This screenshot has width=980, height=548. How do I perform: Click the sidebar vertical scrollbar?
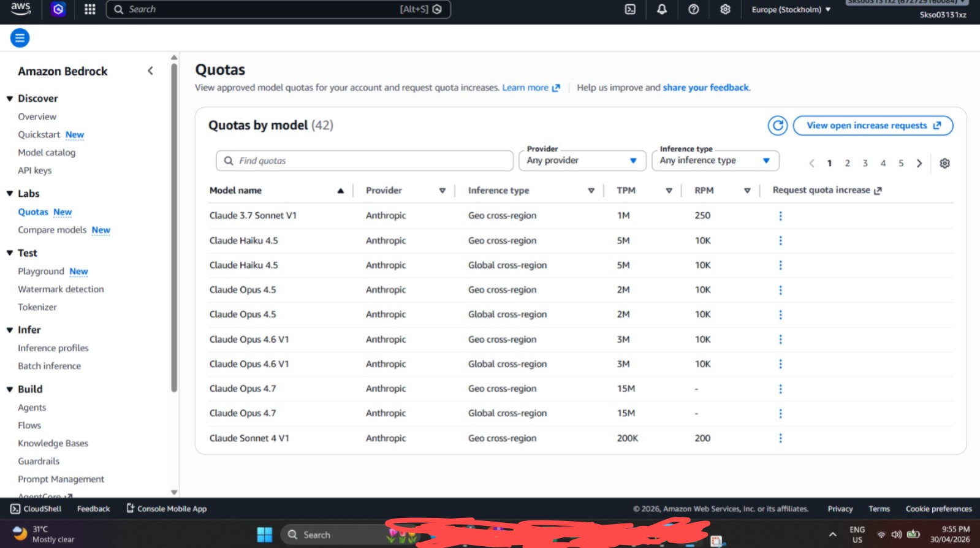(174, 227)
